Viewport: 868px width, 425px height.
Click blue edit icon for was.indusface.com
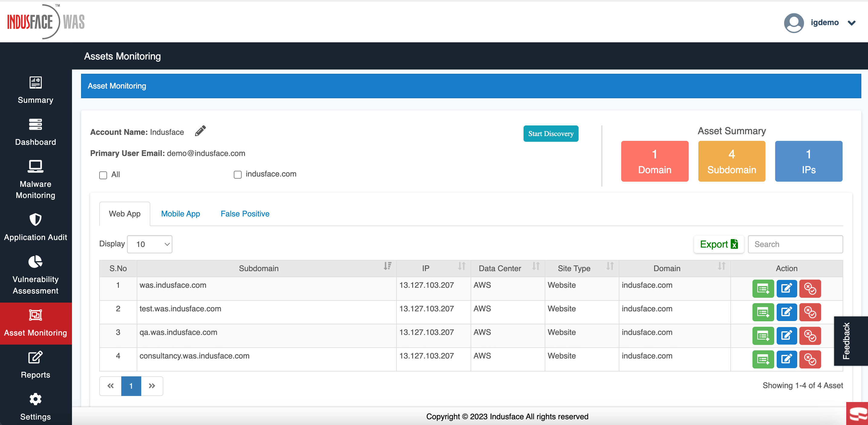(x=786, y=289)
